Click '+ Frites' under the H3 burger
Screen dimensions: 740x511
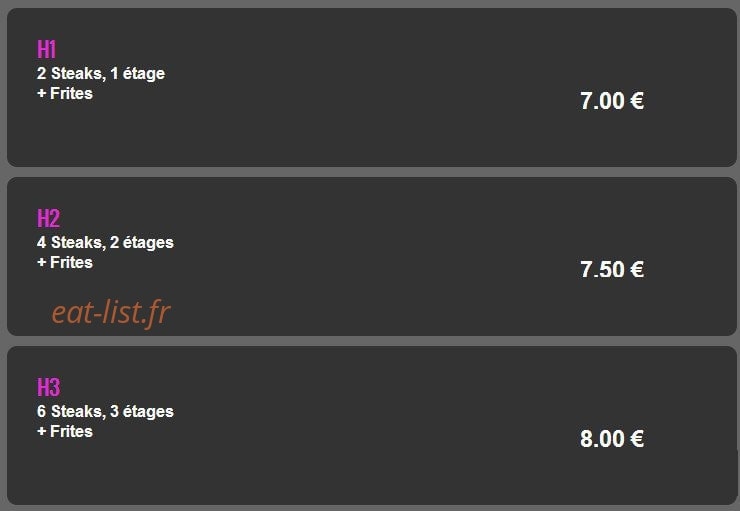65,431
